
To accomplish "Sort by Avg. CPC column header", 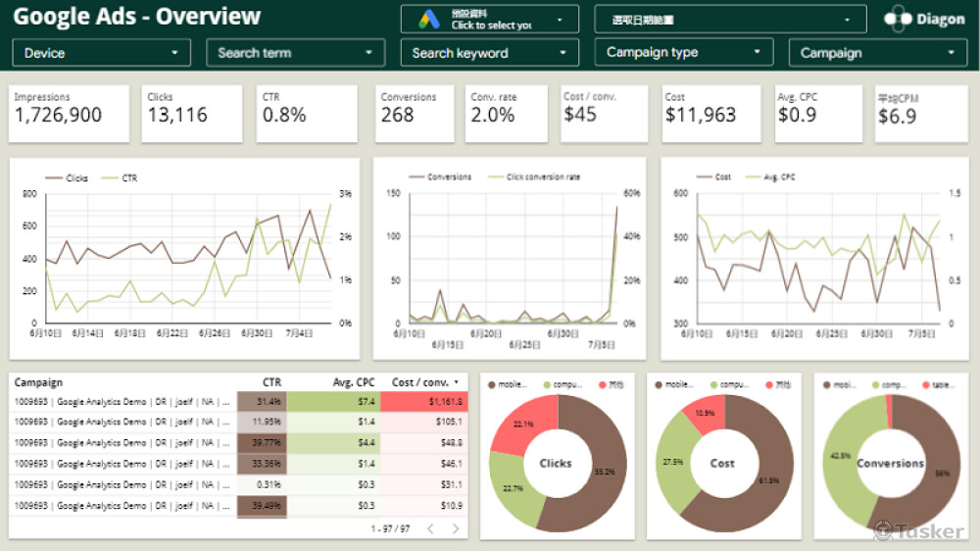I will [354, 382].
